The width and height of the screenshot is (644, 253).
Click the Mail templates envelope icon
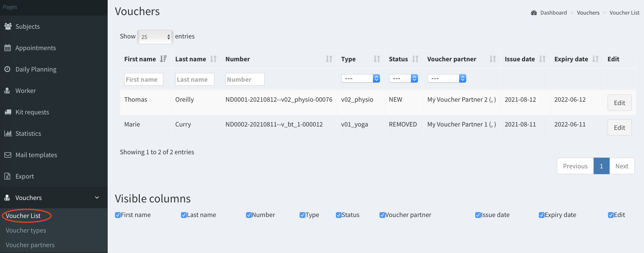point(8,154)
